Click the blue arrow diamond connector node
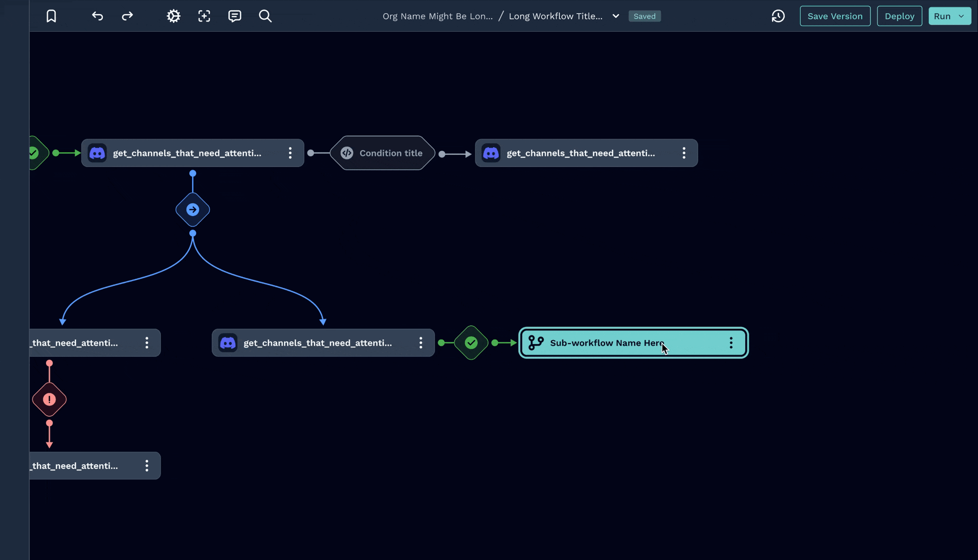This screenshot has height=560, width=978. [x=193, y=210]
